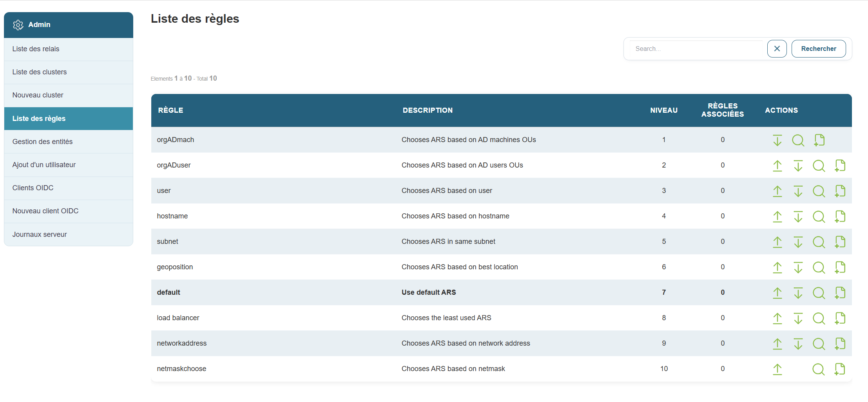This screenshot has height=402, width=868.
Task: Move the geoposition rule up
Action: (x=777, y=267)
